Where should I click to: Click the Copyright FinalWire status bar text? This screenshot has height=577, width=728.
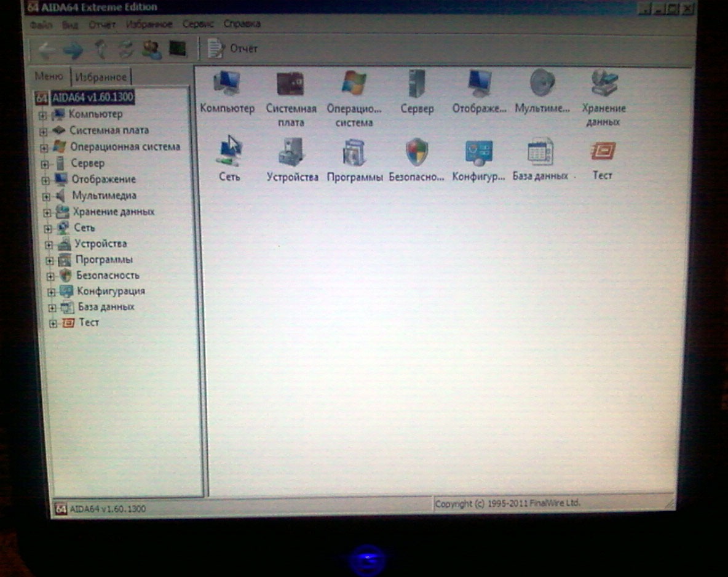pos(507,503)
